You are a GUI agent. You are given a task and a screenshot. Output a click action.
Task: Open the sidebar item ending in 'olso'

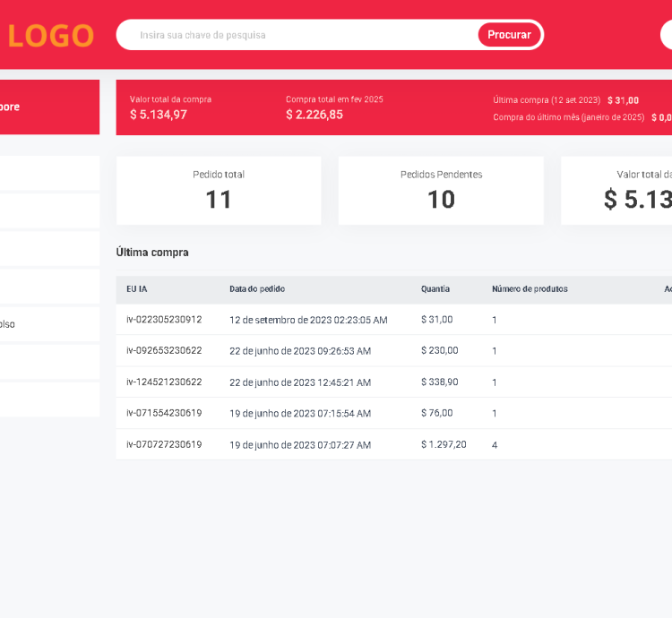[49, 324]
